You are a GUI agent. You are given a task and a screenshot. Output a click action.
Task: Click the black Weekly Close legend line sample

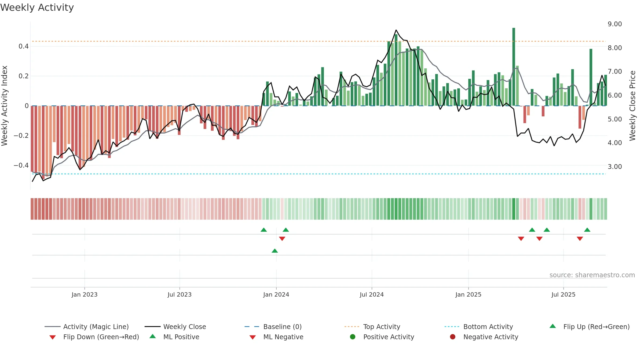click(x=152, y=327)
